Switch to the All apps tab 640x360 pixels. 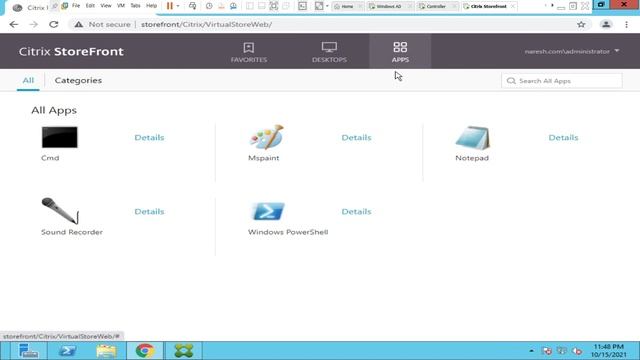[28, 80]
